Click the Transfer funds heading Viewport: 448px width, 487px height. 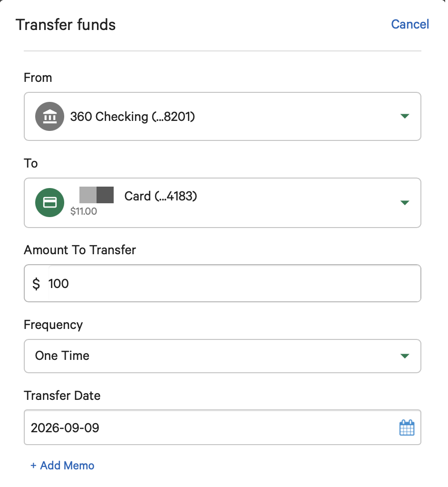click(66, 25)
